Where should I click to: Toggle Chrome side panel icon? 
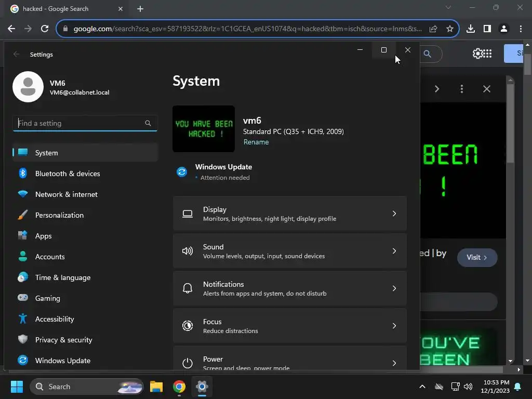[x=487, y=29]
